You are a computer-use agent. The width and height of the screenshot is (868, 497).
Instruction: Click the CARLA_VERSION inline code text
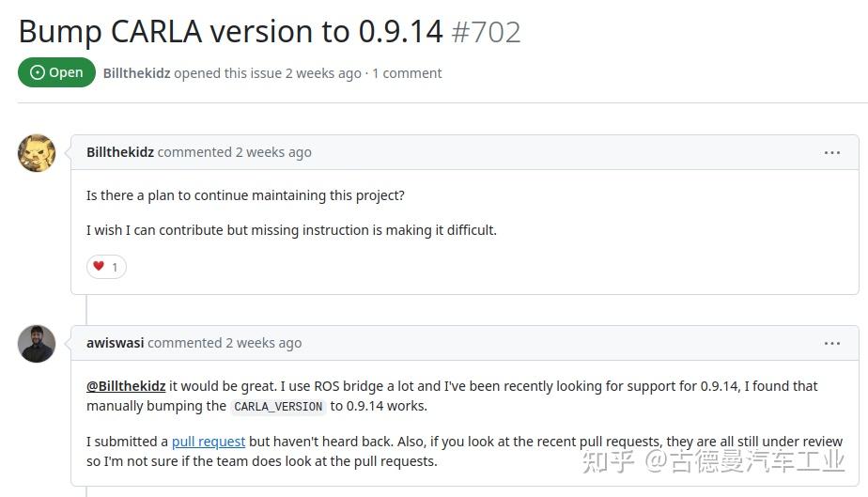pyautogui.click(x=278, y=407)
